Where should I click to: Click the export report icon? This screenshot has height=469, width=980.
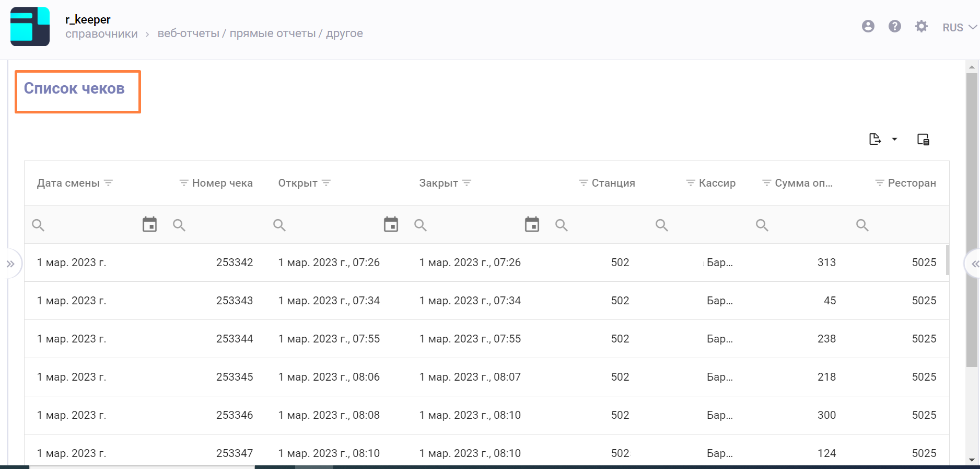[x=874, y=139]
